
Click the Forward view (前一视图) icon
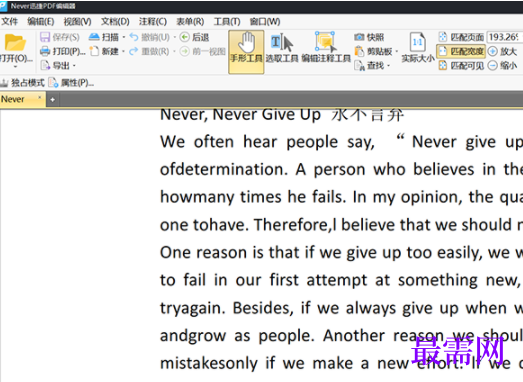pyautogui.click(x=184, y=51)
